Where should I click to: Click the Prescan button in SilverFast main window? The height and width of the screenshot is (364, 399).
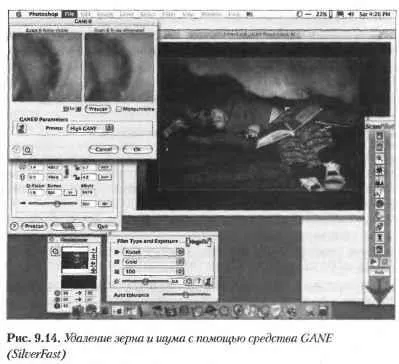[34, 226]
